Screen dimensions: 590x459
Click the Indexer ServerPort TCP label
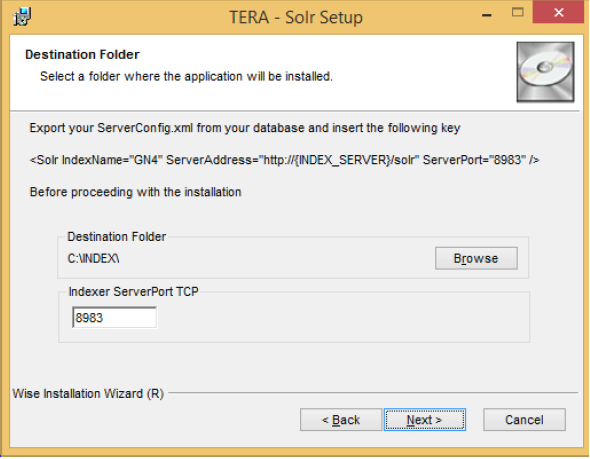[x=134, y=292]
